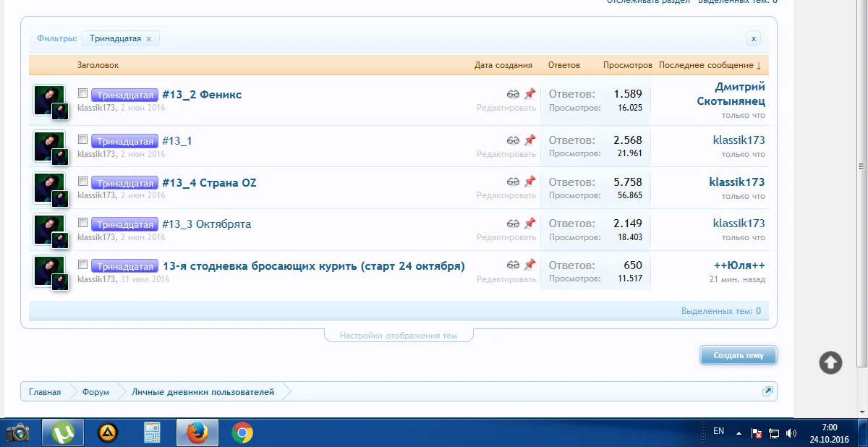Tick the checkbox for the стодневка topic

point(82,264)
